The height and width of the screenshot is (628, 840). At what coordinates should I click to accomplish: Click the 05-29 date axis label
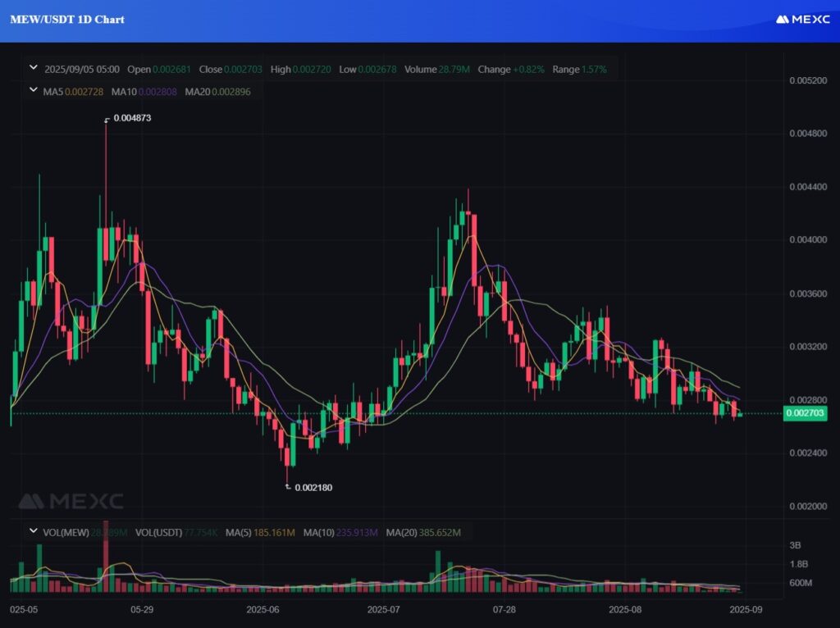142,609
